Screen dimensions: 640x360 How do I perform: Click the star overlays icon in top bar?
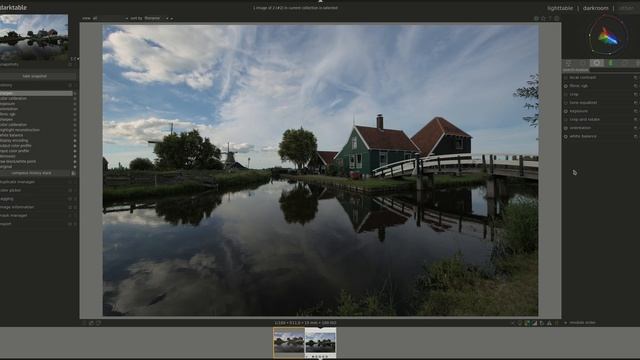click(x=543, y=18)
